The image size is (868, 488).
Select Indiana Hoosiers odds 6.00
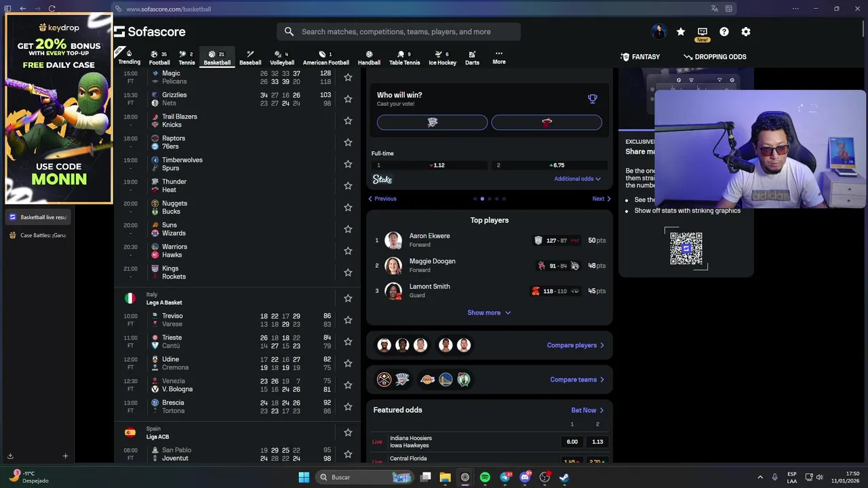click(x=572, y=442)
